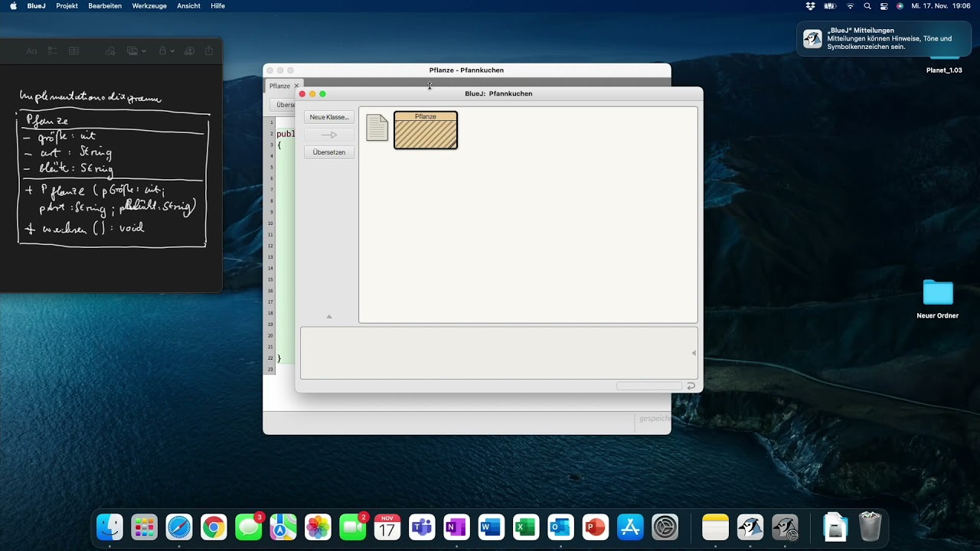980x551 pixels.
Task: Open the media dropdown in Notes
Action: pyautogui.click(x=136, y=51)
